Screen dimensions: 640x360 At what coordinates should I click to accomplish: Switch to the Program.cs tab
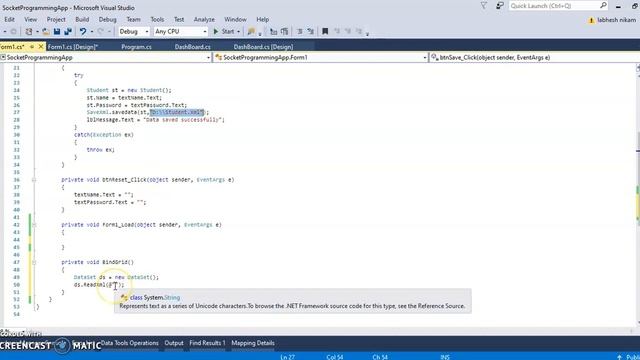click(136, 47)
